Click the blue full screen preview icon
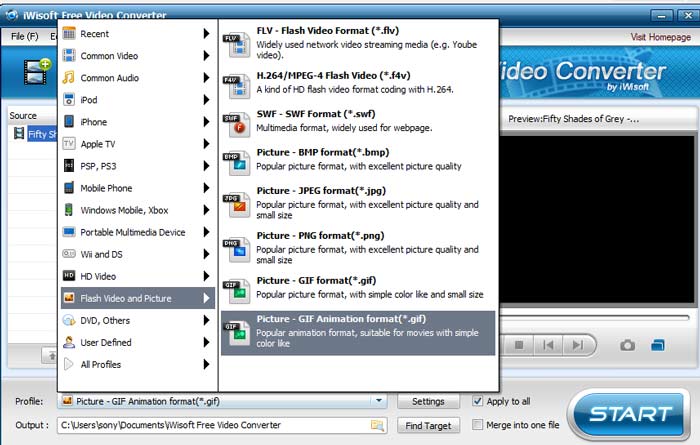Screen dimensions: 700x445 point(658,345)
